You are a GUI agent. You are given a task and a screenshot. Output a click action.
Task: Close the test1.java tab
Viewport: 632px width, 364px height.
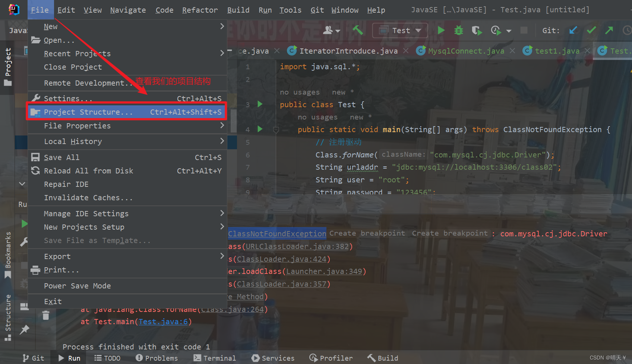coord(587,51)
